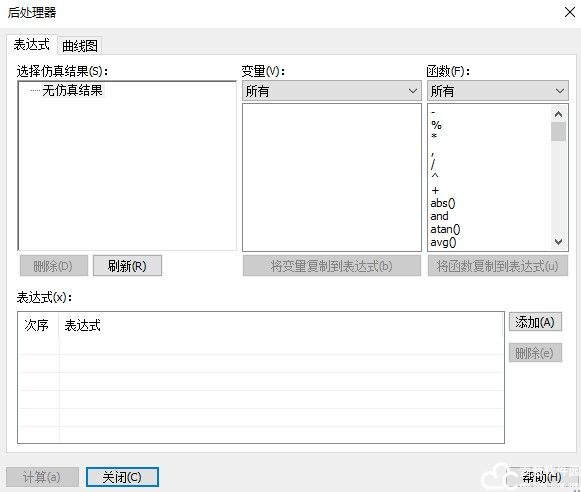Click the 添加(A) button
This screenshot has height=492, width=581.
(535, 322)
